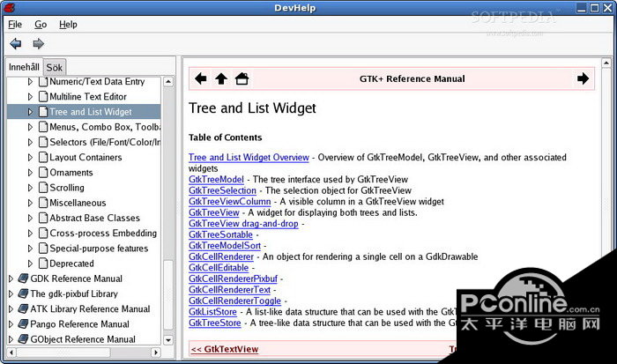Select the Scrolling tree row

click(84, 188)
